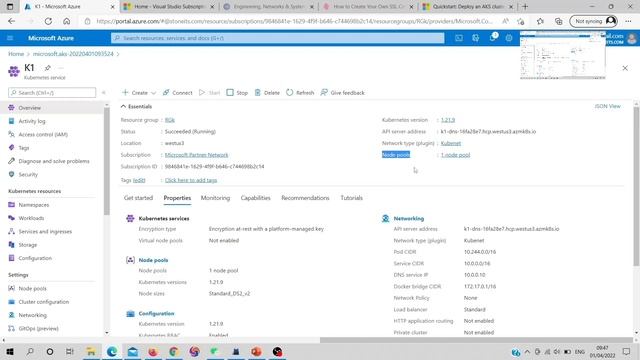Switch to Get started tab
Screen dimensions: 640x360
(138, 198)
